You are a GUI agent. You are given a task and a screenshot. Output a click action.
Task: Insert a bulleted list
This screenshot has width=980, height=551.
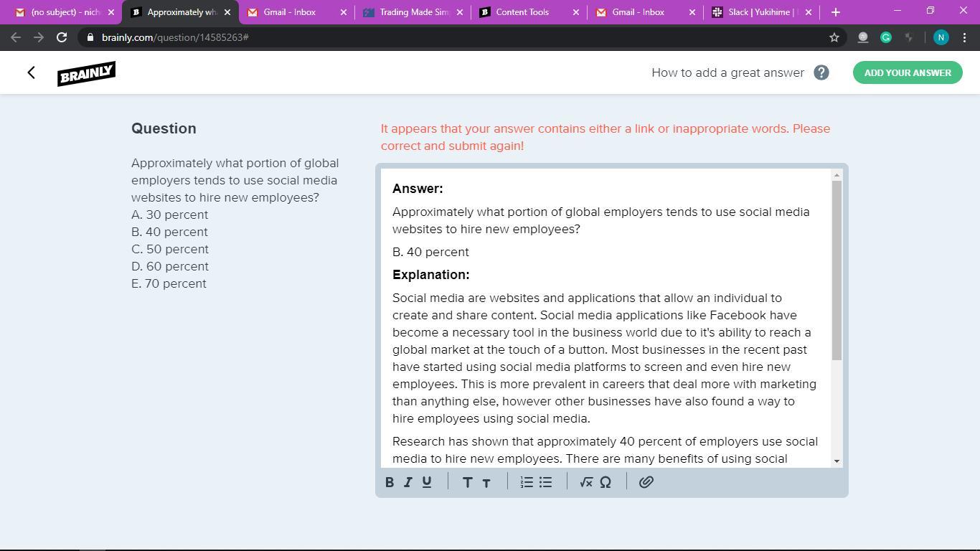[546, 482]
